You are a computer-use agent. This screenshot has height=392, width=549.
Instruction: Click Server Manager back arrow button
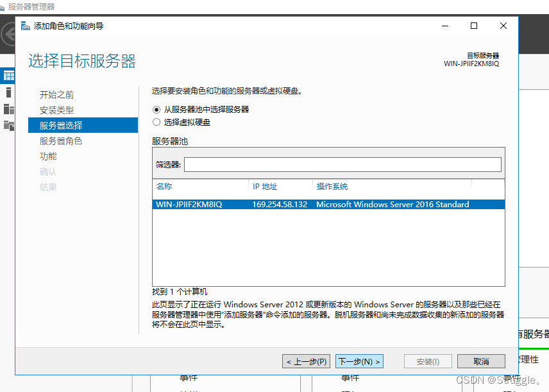point(8,35)
